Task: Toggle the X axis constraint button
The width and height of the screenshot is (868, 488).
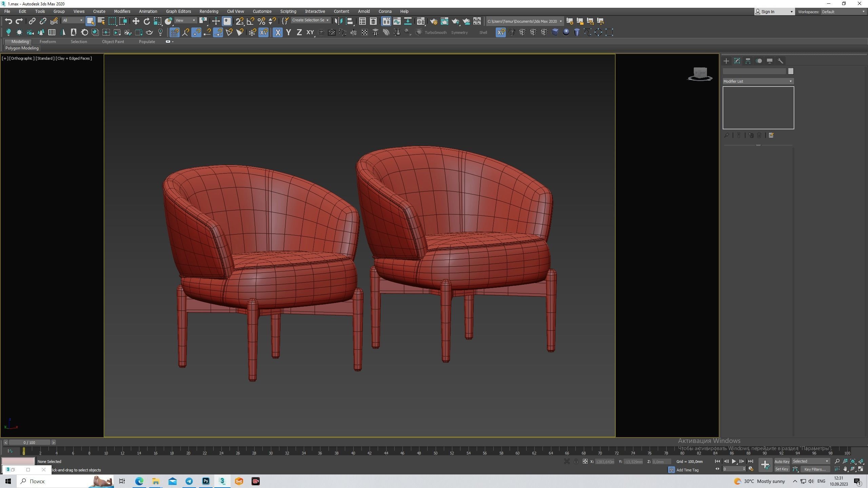Action: [x=278, y=32]
